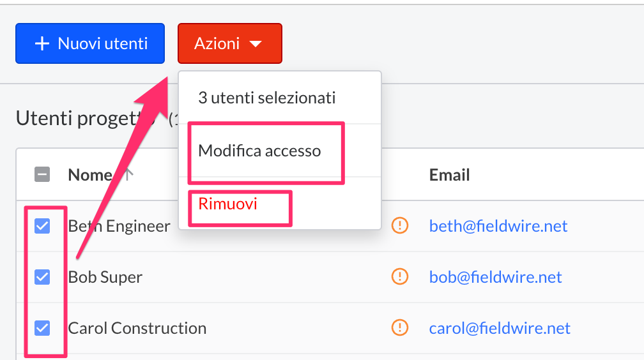The height and width of the screenshot is (360, 644).
Task: Click the Email column header
Action: [x=449, y=175]
